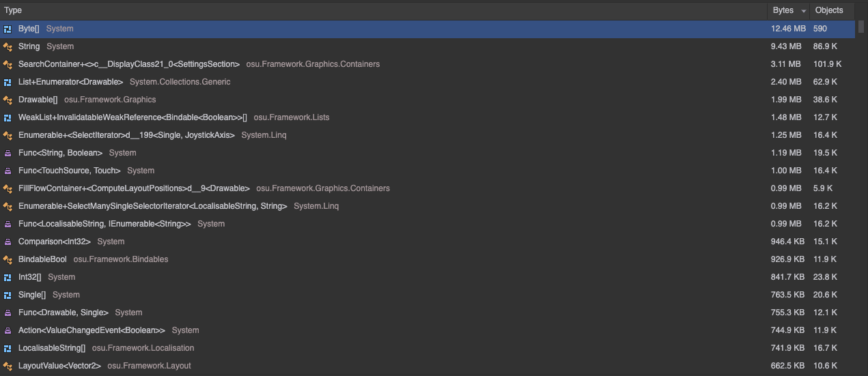Click the icon for Func<Drawable, Single>
The width and height of the screenshot is (868, 376).
point(8,313)
